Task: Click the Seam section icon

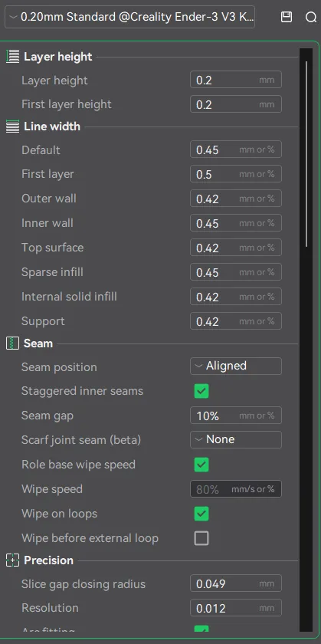Action: [13, 343]
